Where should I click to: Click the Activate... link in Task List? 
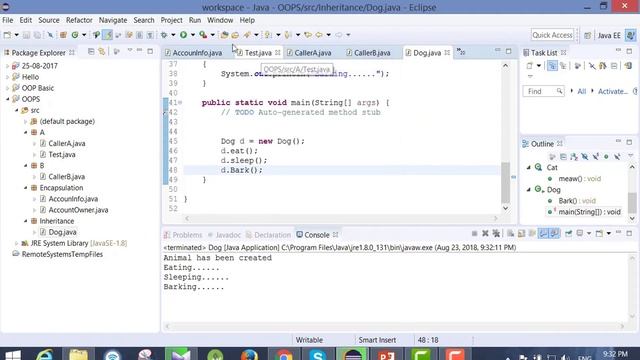[613, 91]
